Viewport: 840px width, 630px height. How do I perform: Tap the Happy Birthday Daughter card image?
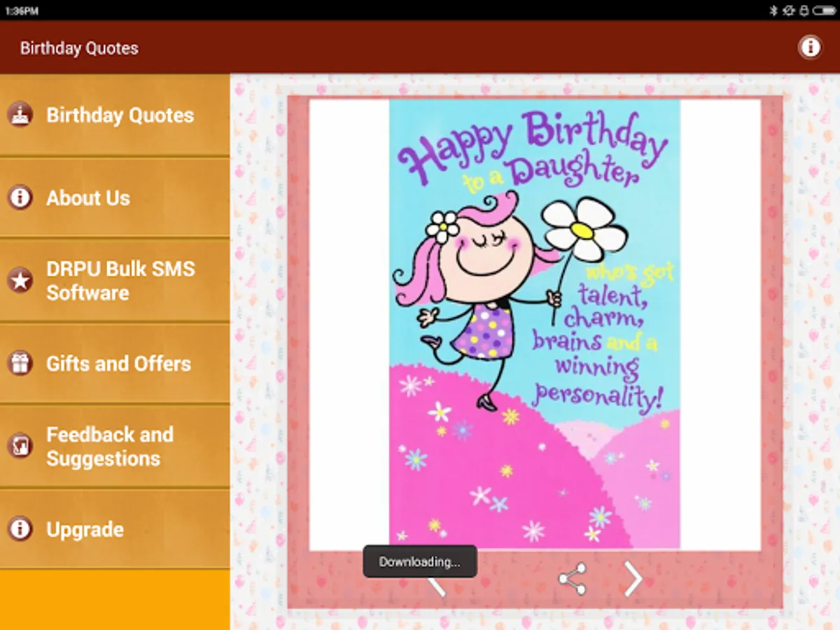(x=535, y=324)
